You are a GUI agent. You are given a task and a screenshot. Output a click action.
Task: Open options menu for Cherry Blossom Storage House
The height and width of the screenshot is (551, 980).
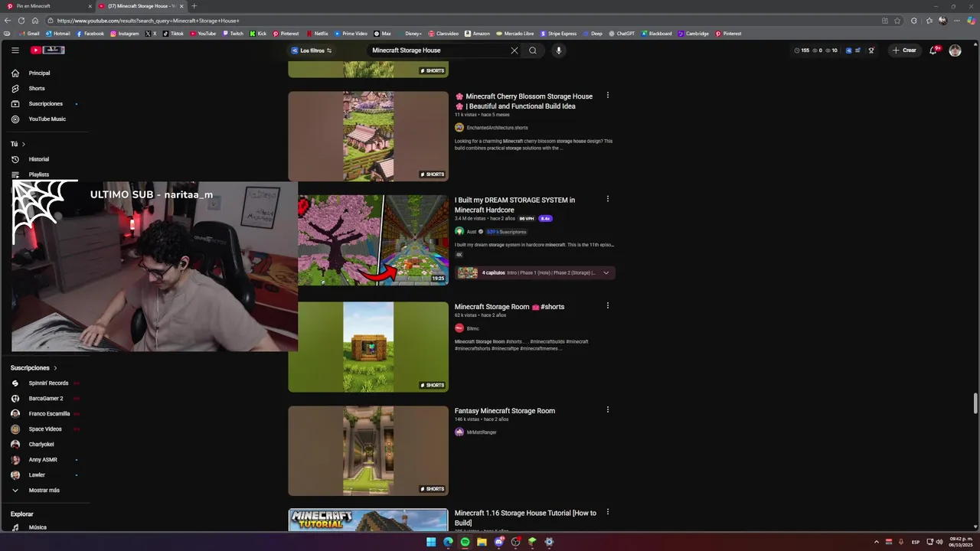(608, 96)
